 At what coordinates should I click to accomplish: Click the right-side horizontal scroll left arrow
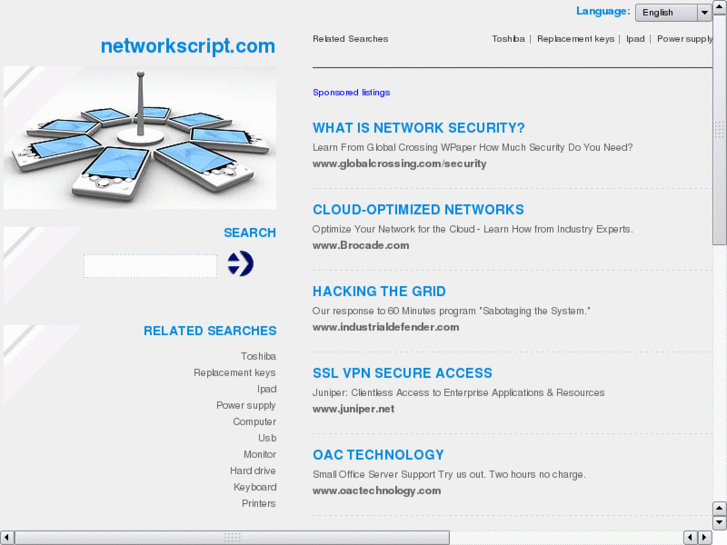690,537
